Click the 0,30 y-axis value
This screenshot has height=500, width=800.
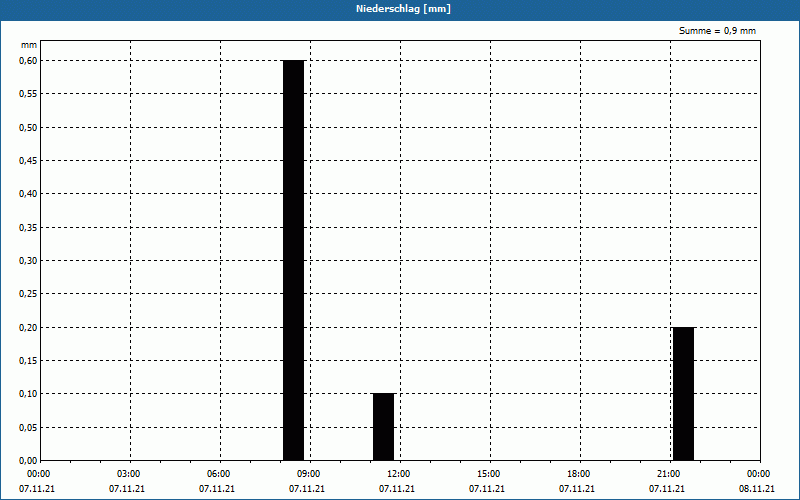28,261
